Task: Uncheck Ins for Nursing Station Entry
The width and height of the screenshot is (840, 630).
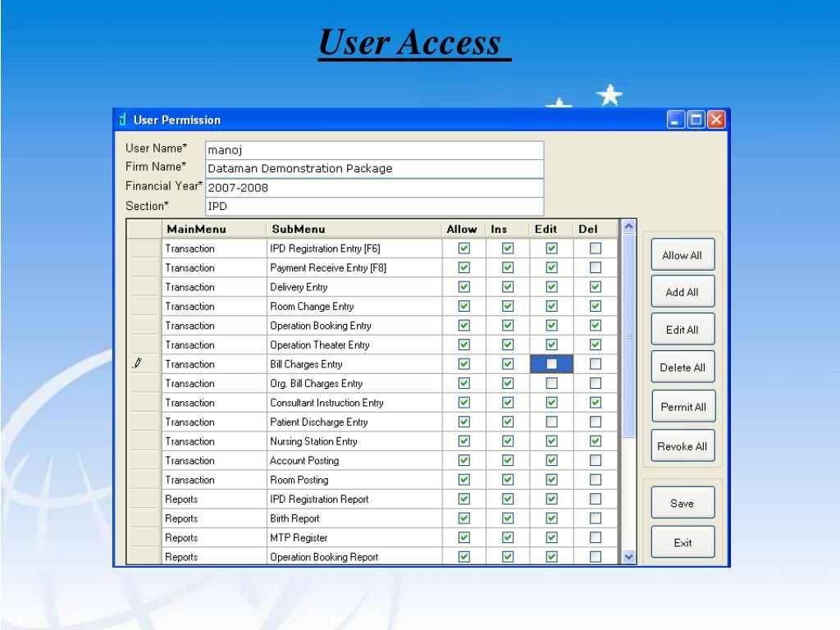Action: coord(508,441)
